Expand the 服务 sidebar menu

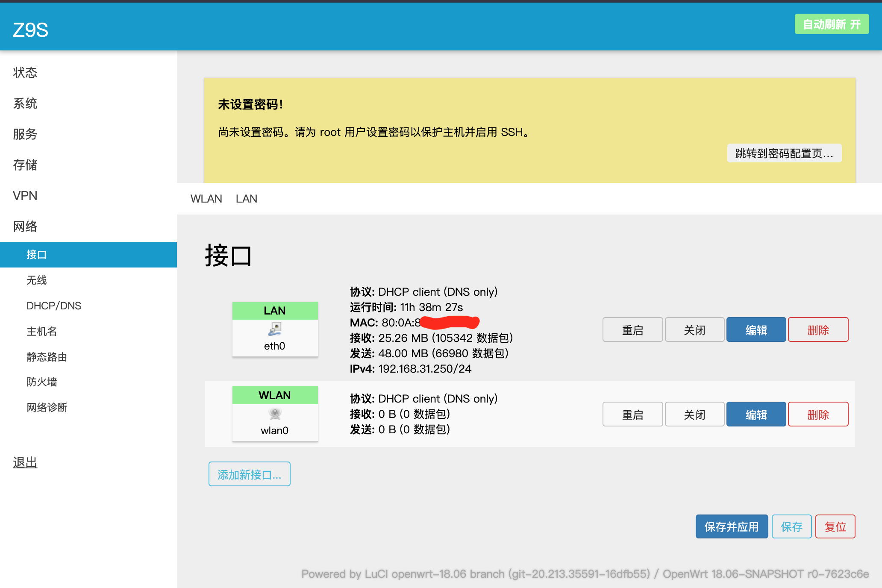[x=25, y=134]
